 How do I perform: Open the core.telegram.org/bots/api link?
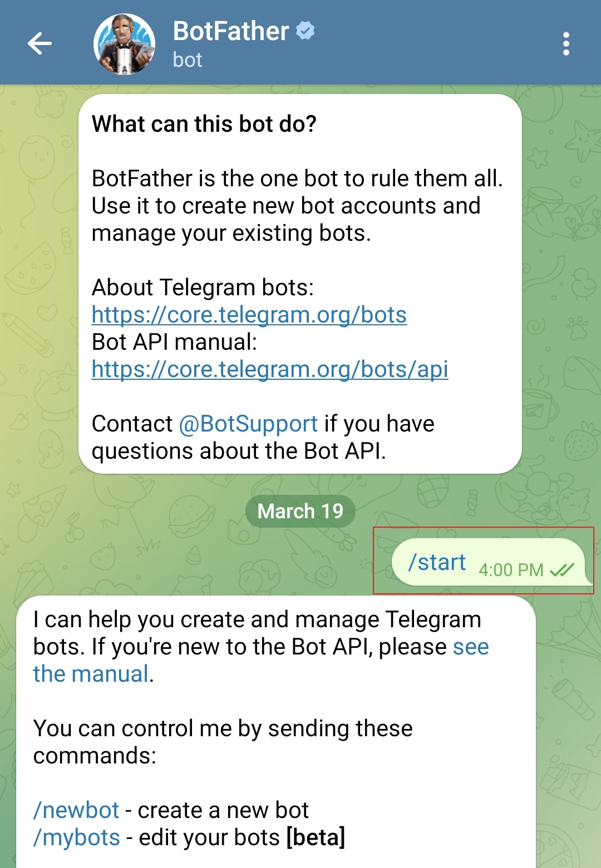(x=270, y=369)
